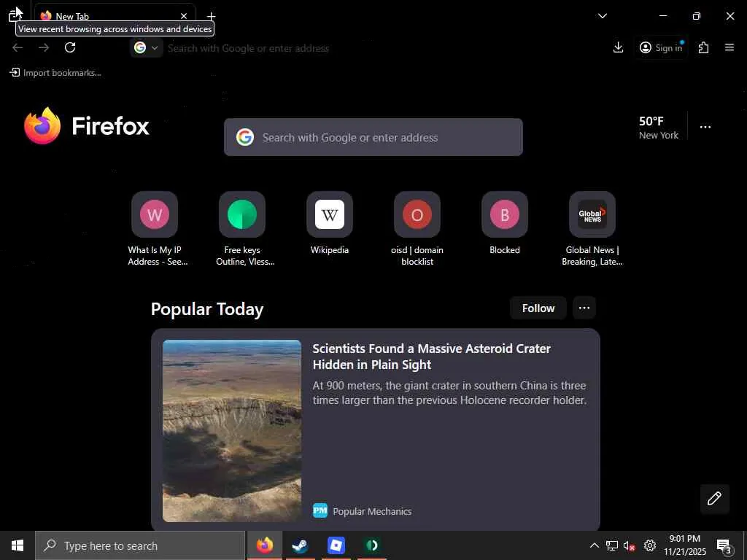Focus the center Google search box
Viewport: 747px width, 560px height.
tap(373, 137)
